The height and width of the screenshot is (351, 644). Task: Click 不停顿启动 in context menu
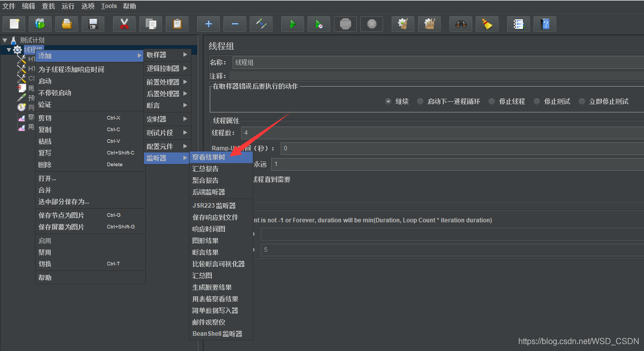tap(90, 93)
